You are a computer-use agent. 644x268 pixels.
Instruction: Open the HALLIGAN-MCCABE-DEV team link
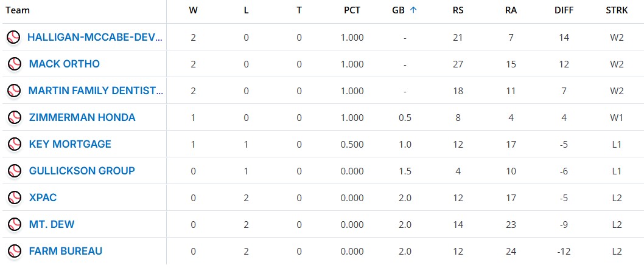(x=95, y=37)
